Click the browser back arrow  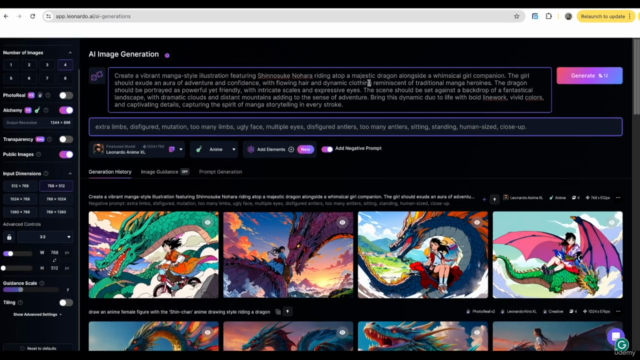[x=6, y=16]
